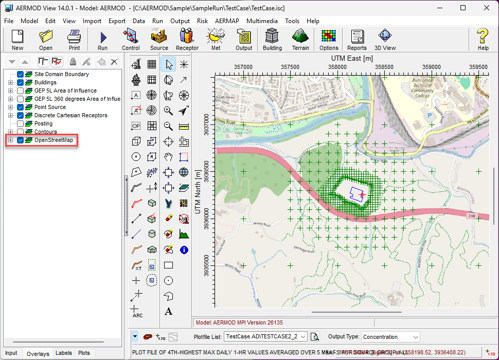Uncheck the Buildings layer checkbox
The image size is (499, 360).
point(20,82)
